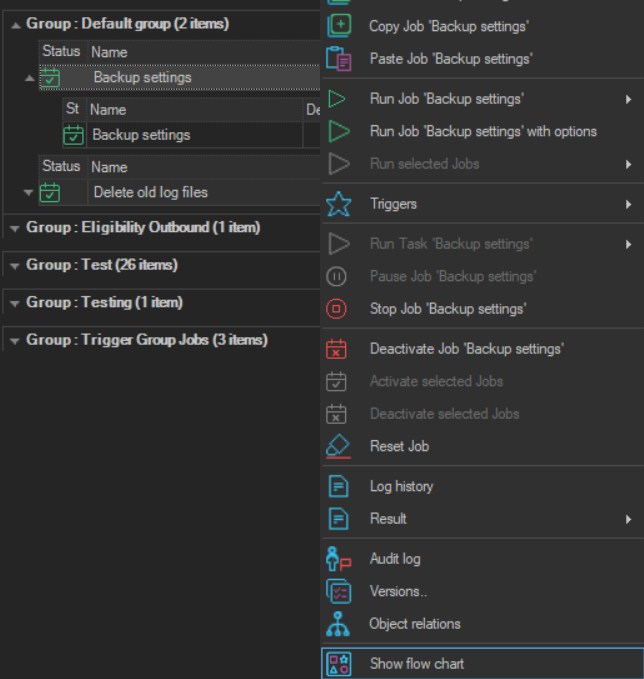Viewport: 644px width, 679px height.
Task: Expand the Test group with 26 items
Action: [x=14, y=266]
